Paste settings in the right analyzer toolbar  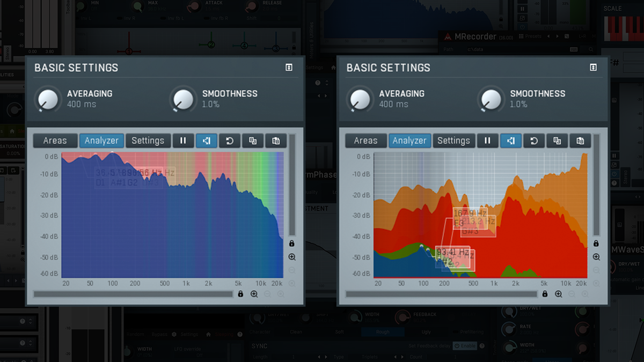point(580,141)
